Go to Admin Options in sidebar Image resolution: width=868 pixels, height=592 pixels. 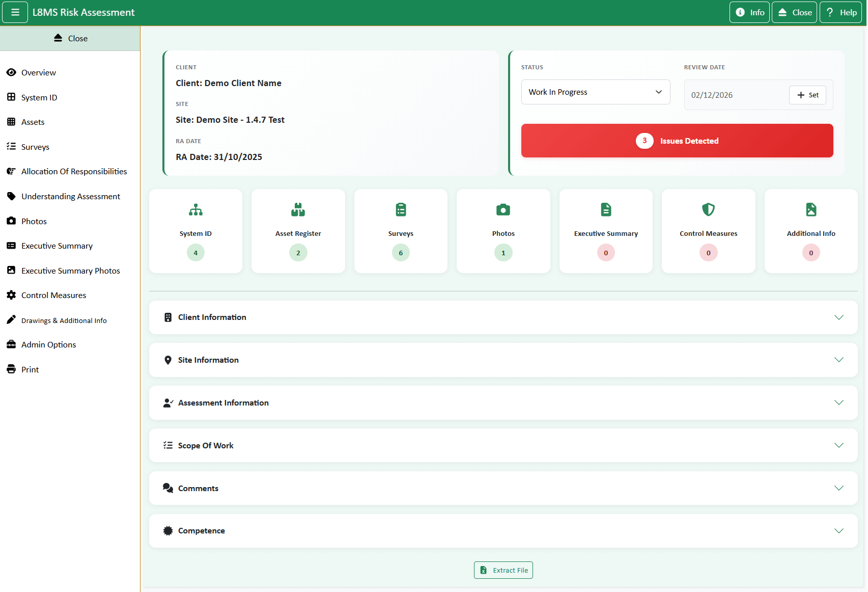(x=48, y=345)
